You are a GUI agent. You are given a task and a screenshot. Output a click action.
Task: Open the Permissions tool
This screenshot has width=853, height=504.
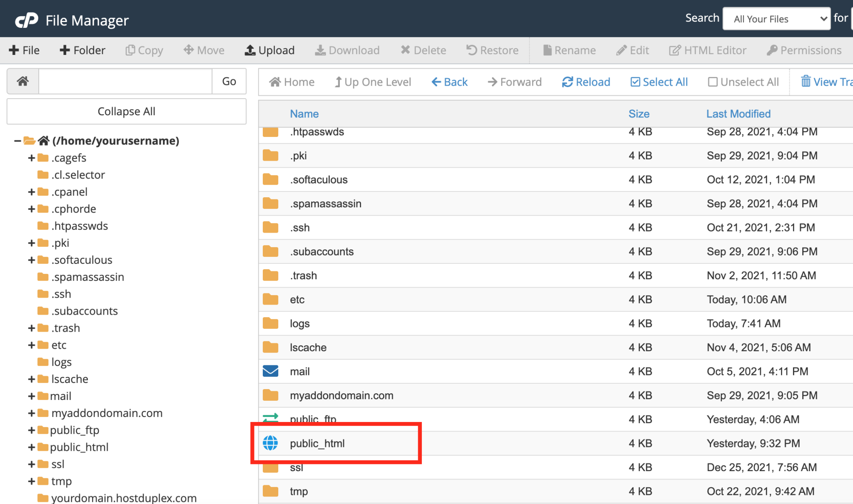771,50
